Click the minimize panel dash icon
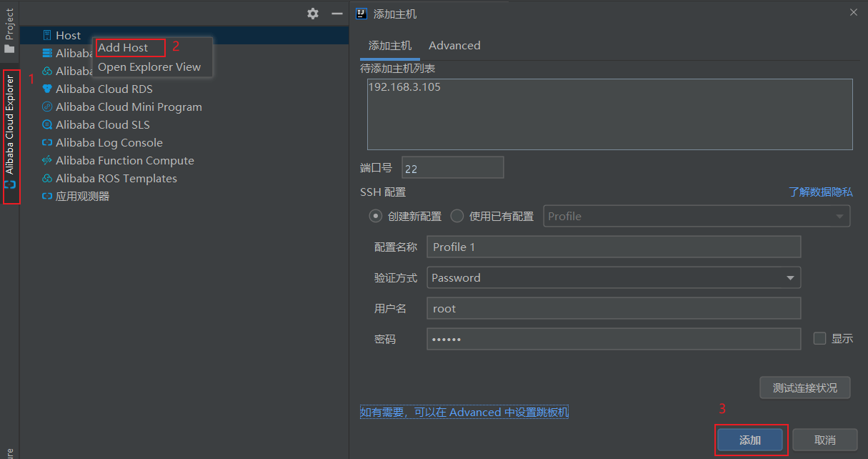 coord(337,14)
